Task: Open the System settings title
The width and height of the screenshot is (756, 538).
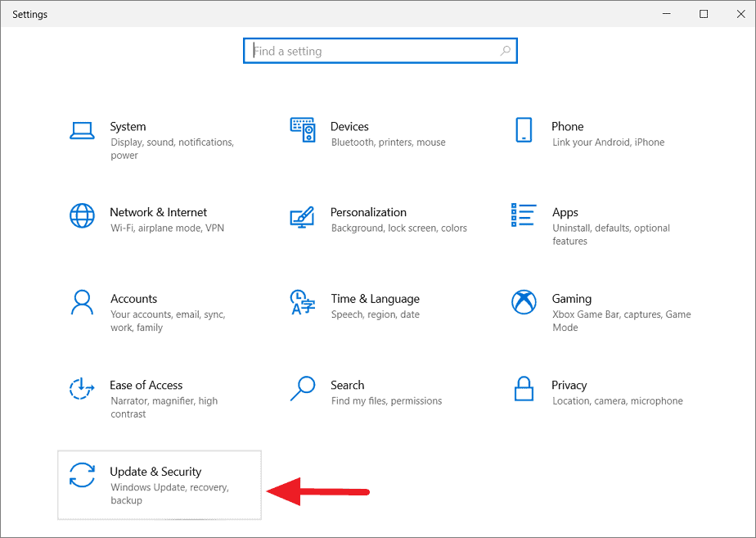Action: 128,126
